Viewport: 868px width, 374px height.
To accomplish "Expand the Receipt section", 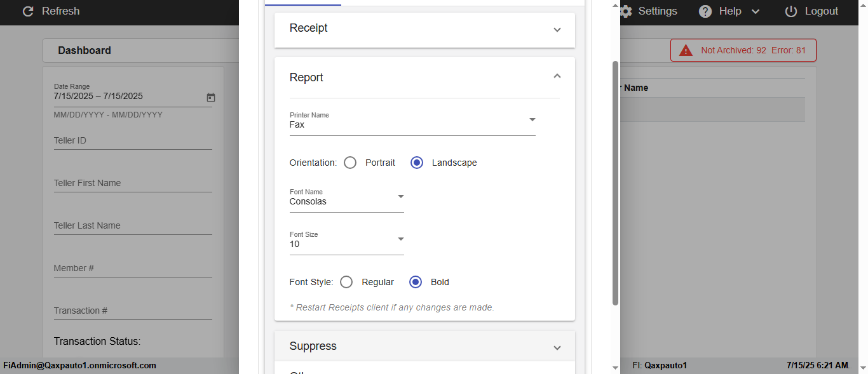I will 557,29.
